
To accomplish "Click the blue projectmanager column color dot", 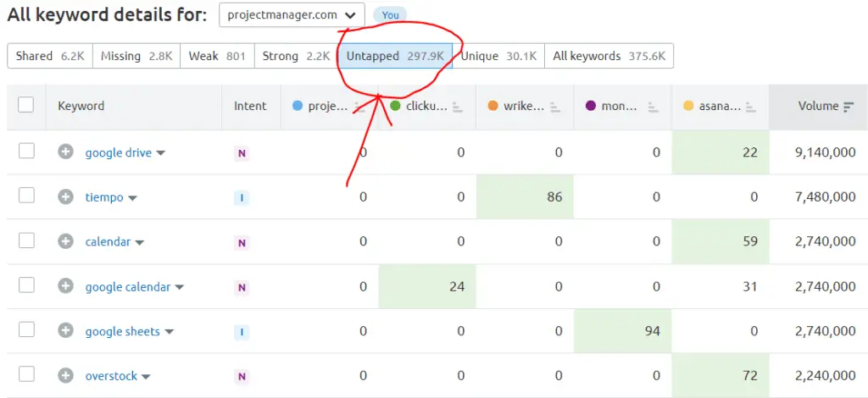I will pos(298,106).
